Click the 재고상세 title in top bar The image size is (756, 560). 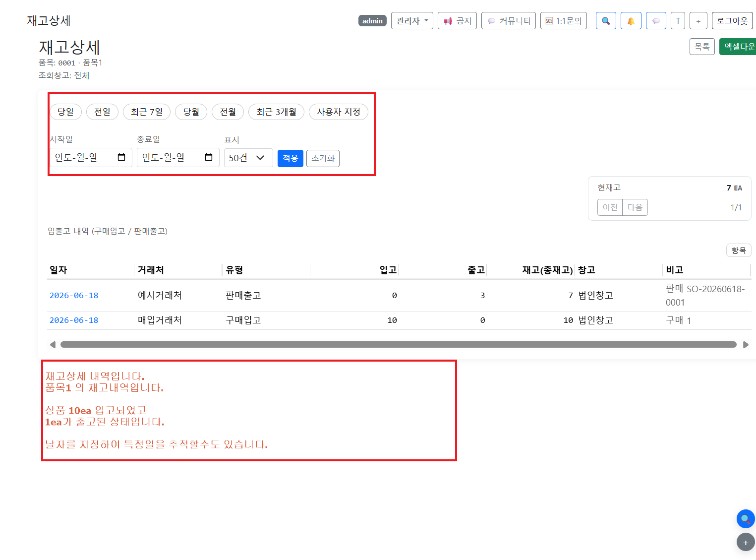pos(49,21)
